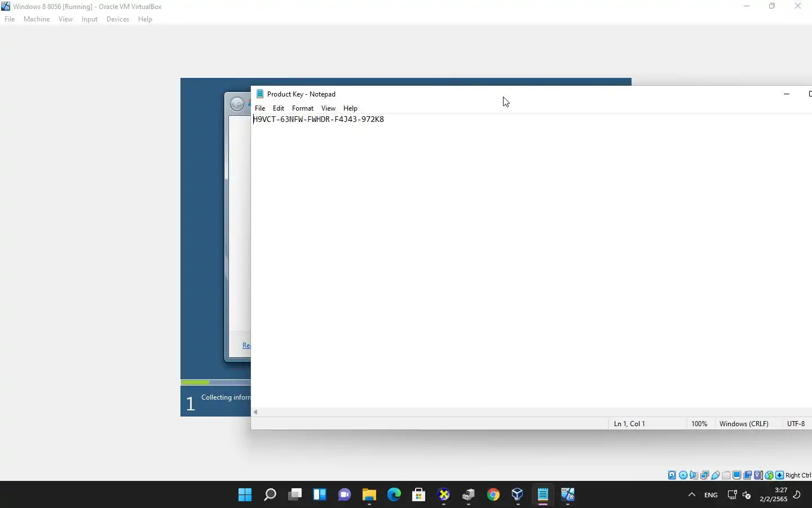Click VirtualBox host key arrow indicator

point(780,475)
